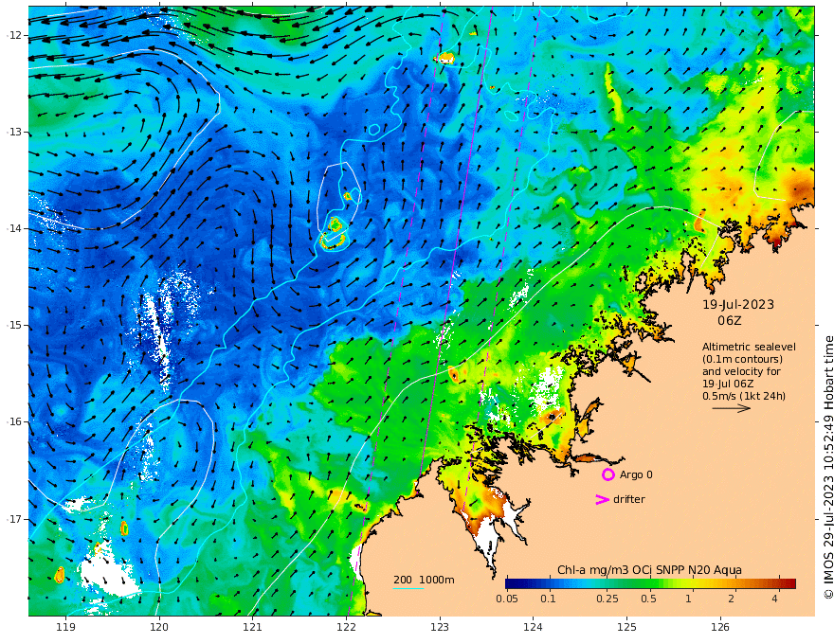
Task: Click the colorbar tick label '0.5'
Action: pos(648,599)
